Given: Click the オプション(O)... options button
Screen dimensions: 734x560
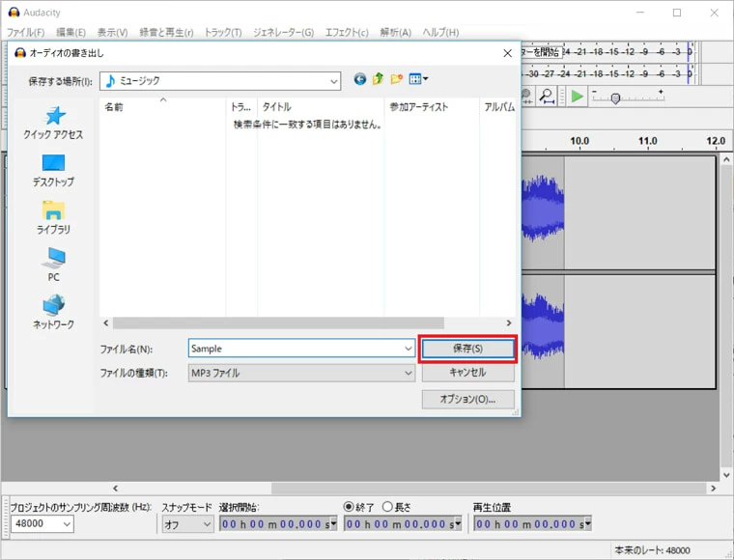Looking at the screenshot, I should [x=467, y=399].
